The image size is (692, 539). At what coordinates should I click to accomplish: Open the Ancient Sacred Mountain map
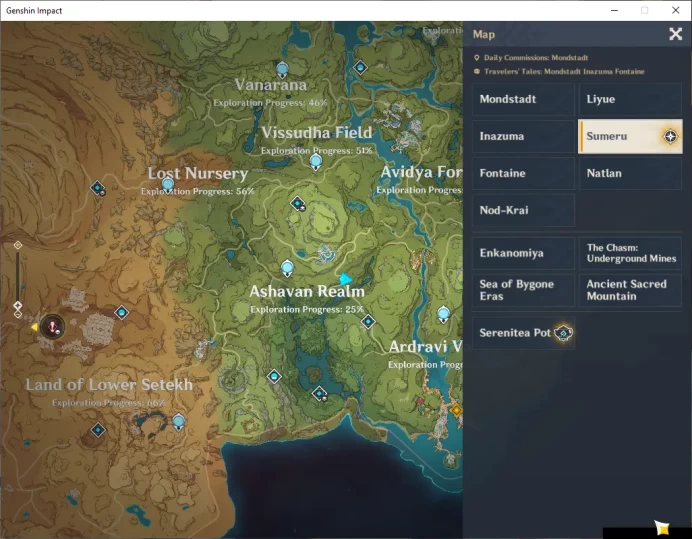click(x=630, y=290)
